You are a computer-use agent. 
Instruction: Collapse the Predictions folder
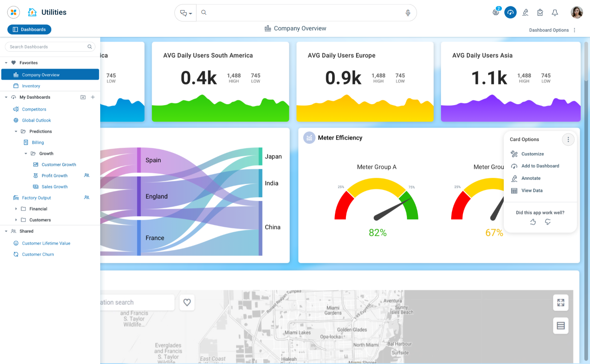(x=16, y=131)
